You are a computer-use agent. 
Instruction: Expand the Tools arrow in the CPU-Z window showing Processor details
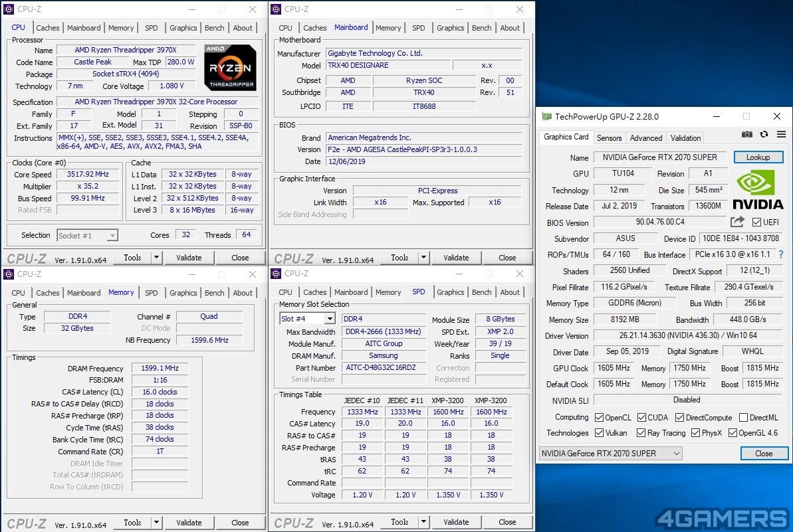tap(157, 258)
